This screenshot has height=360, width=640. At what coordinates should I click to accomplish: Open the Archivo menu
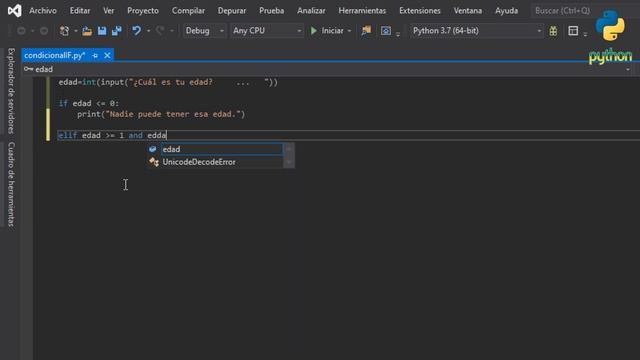[x=43, y=11]
